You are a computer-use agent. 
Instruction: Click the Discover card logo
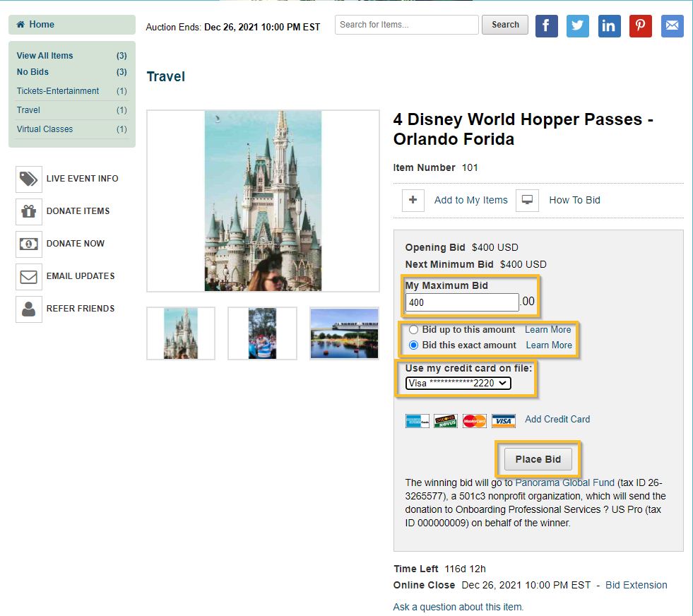coord(446,421)
